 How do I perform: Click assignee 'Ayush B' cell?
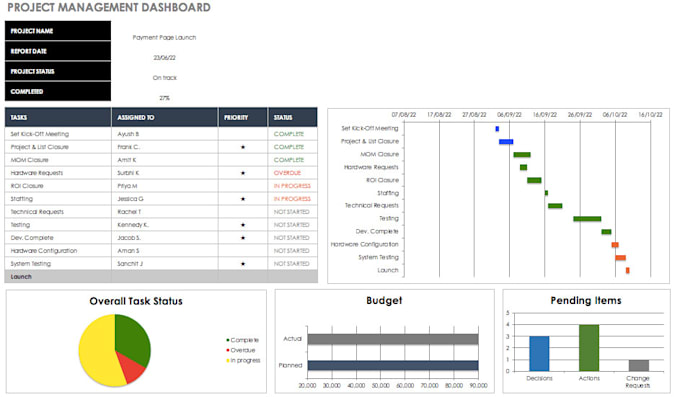coord(165,134)
